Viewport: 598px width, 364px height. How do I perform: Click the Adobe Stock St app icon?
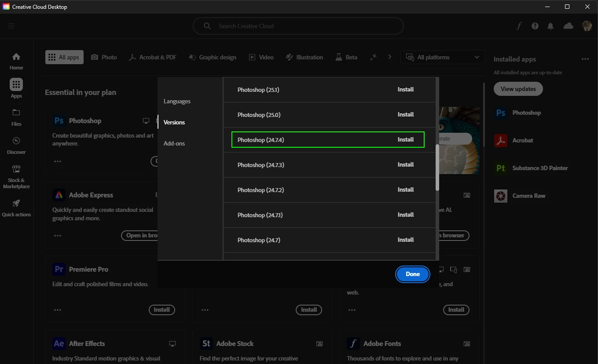(x=206, y=343)
